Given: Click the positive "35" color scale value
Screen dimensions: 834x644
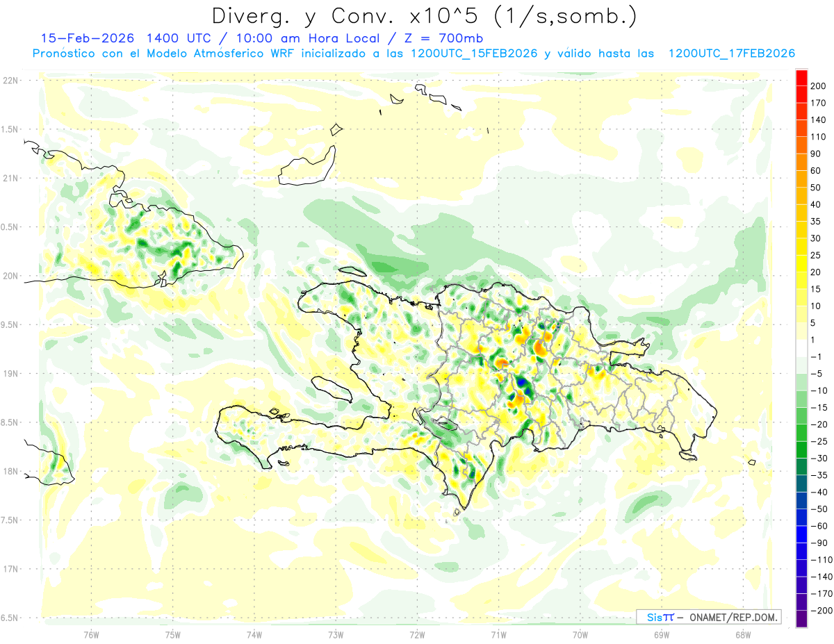Looking at the screenshot, I should (817, 222).
